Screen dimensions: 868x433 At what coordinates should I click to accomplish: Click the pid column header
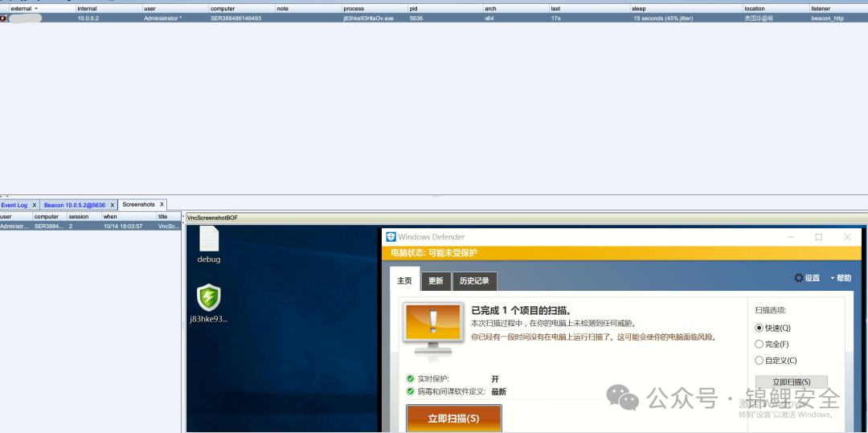tap(445, 9)
